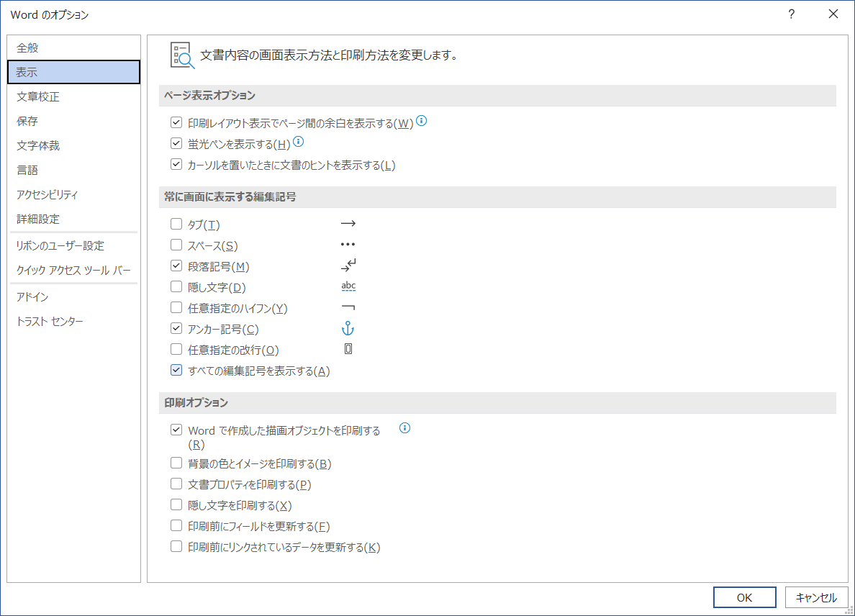Click the info icon next to 印刷レイアウト表示 option
This screenshot has width=855, height=616.
tap(422, 120)
